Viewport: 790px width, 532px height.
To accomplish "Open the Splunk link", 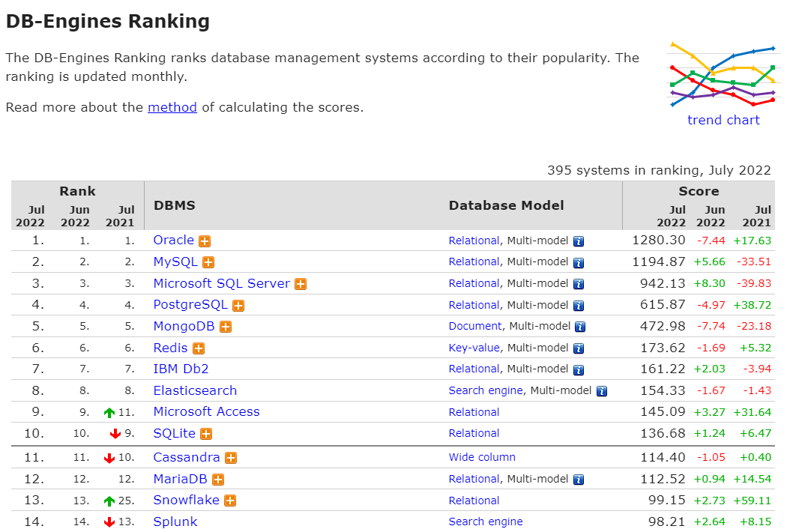I will (175, 522).
